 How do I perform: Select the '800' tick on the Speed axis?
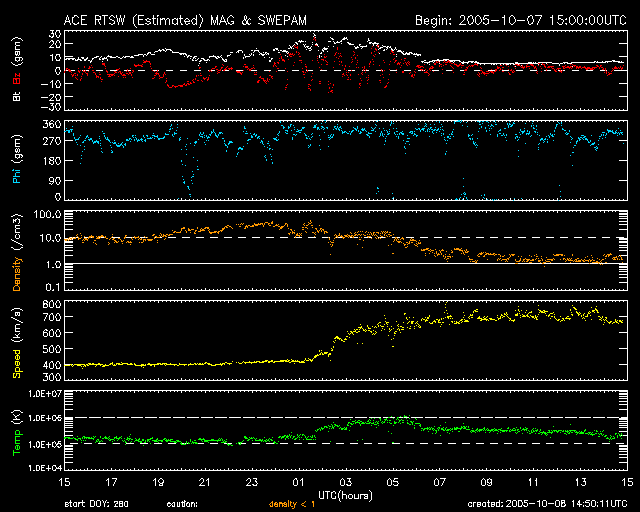pos(52,305)
